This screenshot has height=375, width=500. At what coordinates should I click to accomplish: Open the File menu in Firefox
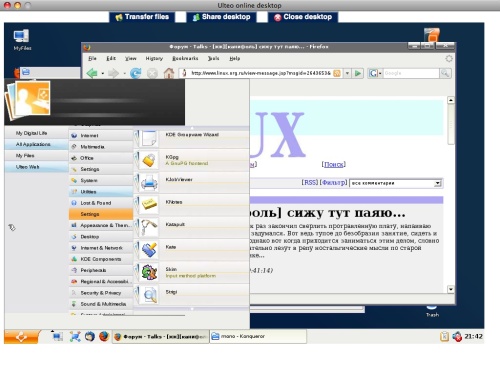[92, 58]
